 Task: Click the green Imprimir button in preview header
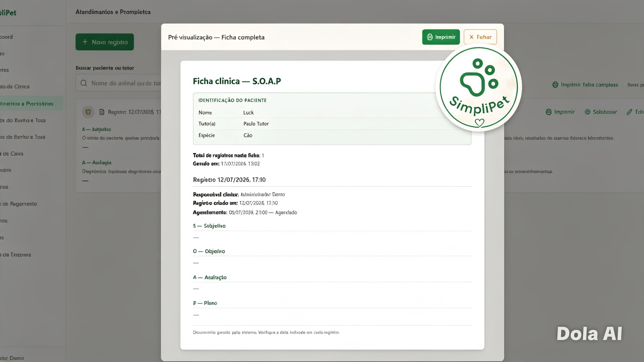[x=441, y=37]
